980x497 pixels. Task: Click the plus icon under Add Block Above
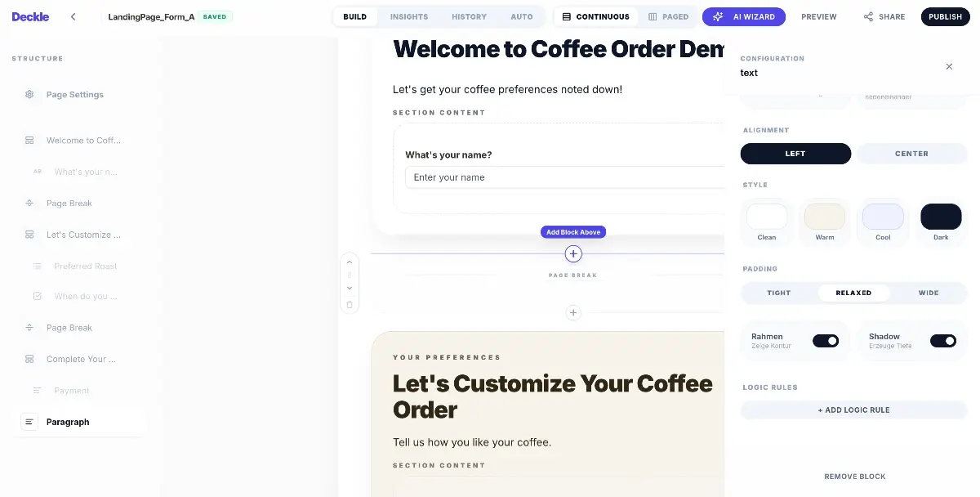coord(573,254)
